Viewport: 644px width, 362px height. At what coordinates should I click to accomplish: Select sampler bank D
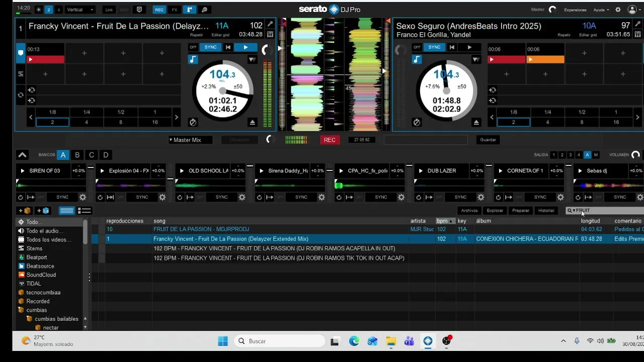click(106, 155)
